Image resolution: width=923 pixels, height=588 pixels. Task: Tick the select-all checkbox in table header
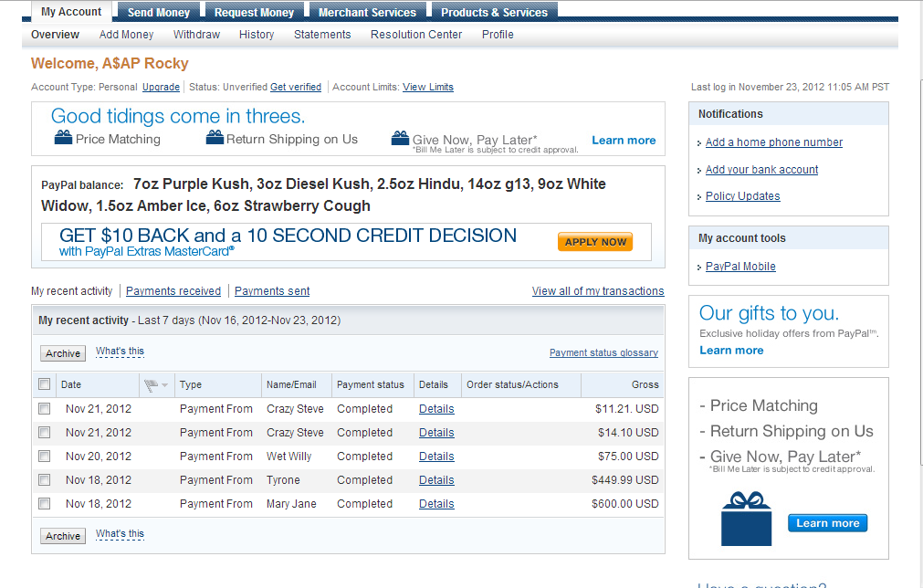coord(44,384)
